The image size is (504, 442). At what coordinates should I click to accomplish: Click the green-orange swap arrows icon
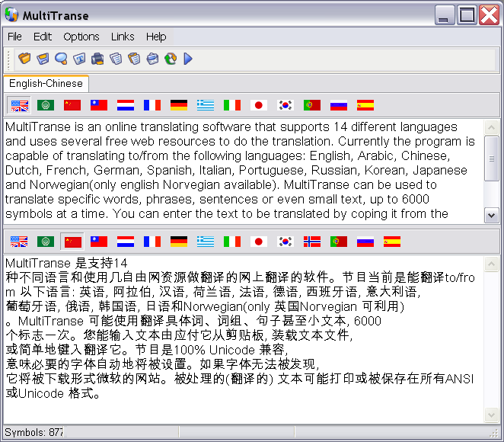pos(171,59)
